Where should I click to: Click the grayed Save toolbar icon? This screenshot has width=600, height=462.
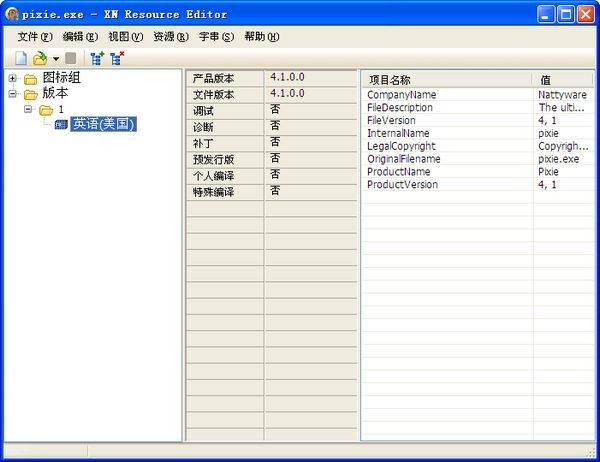click(x=71, y=59)
